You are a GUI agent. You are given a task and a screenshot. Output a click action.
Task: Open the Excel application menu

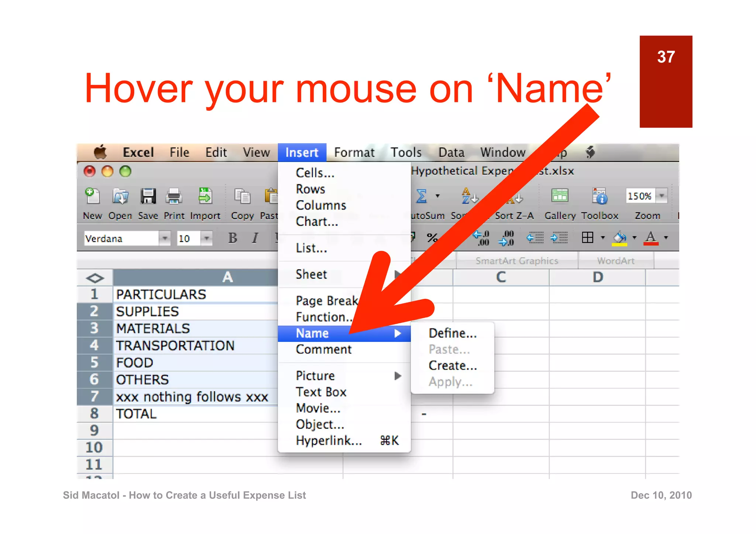(x=138, y=152)
